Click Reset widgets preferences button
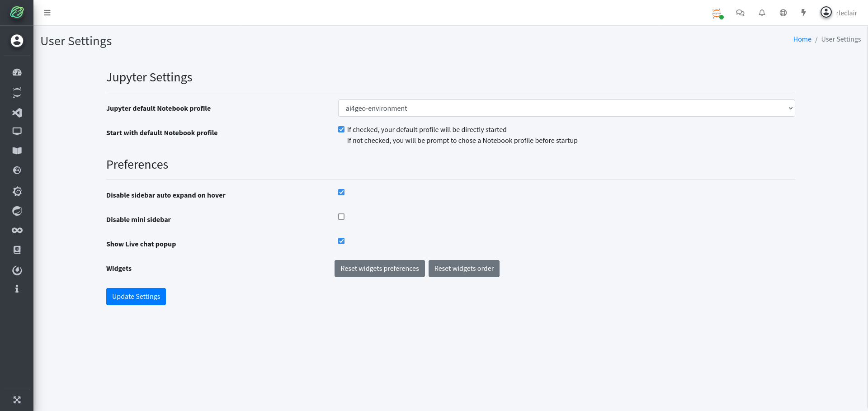 pyautogui.click(x=380, y=269)
